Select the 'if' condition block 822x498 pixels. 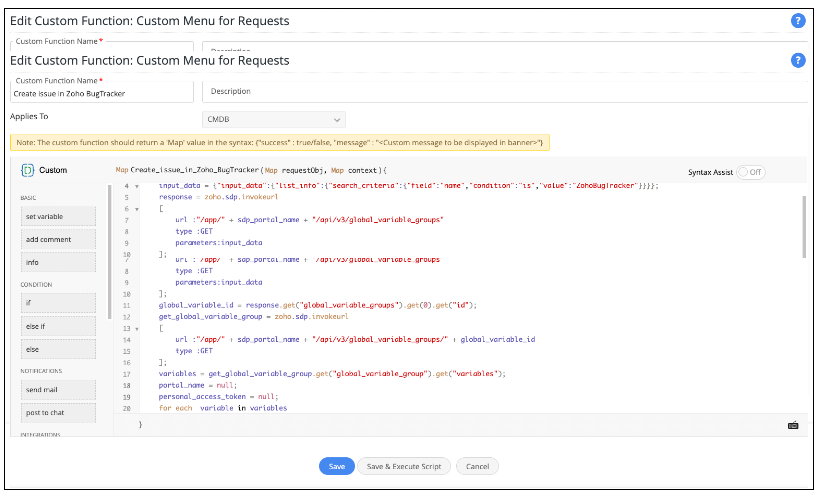[x=58, y=303]
